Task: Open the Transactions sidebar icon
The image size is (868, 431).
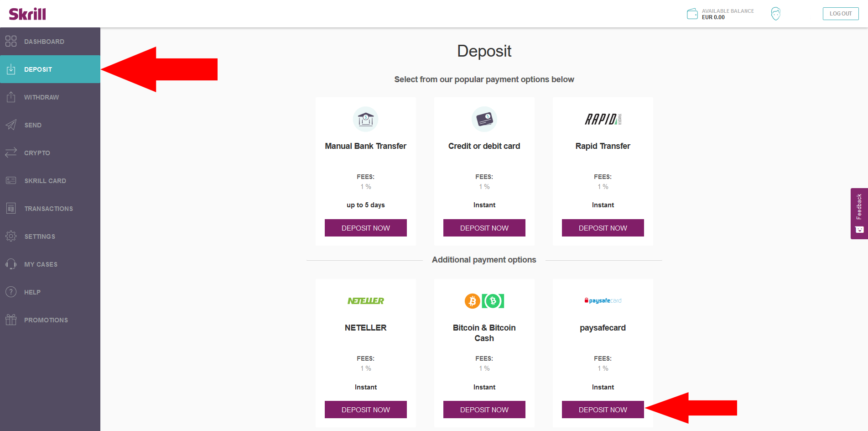Action: (x=11, y=208)
